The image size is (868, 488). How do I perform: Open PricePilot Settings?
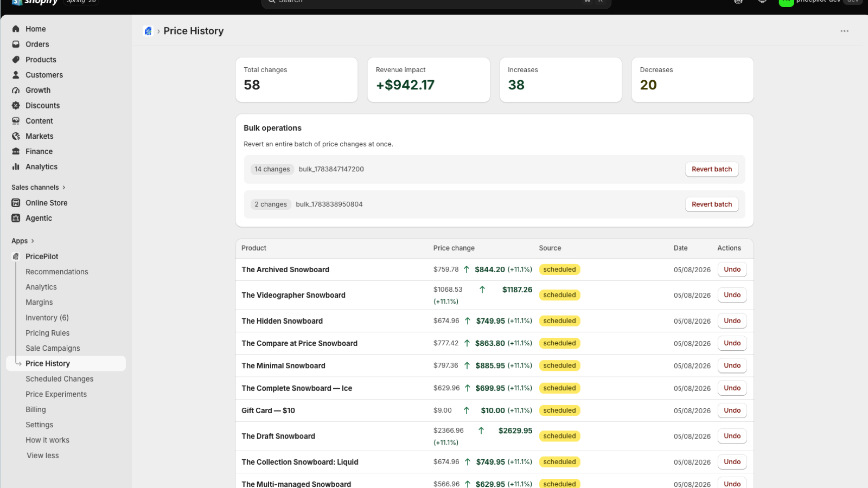coord(40,425)
